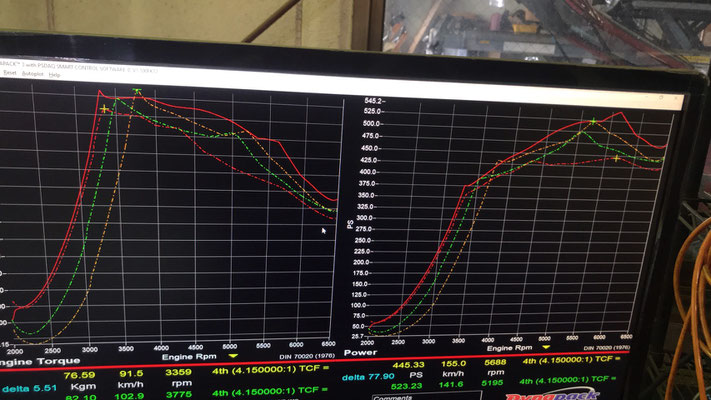The height and width of the screenshot is (400, 711).
Task: Click power value 445.33
Action: point(409,365)
